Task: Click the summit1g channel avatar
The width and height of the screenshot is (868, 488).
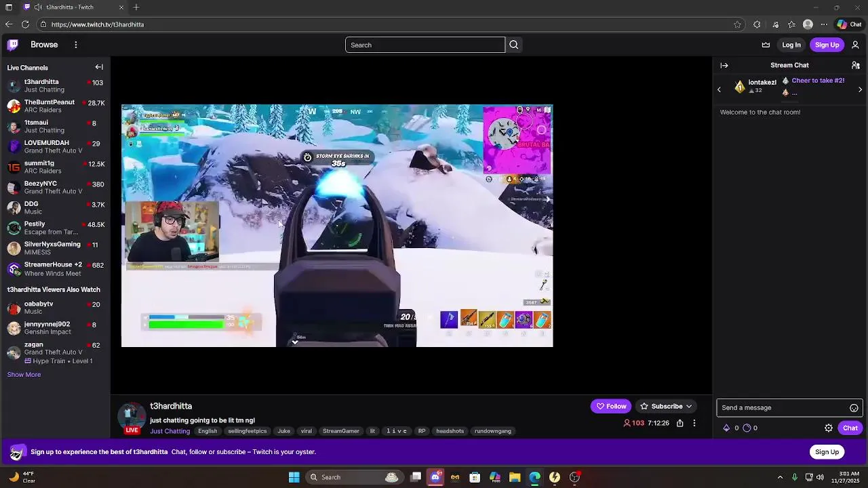Action: pos(14,167)
